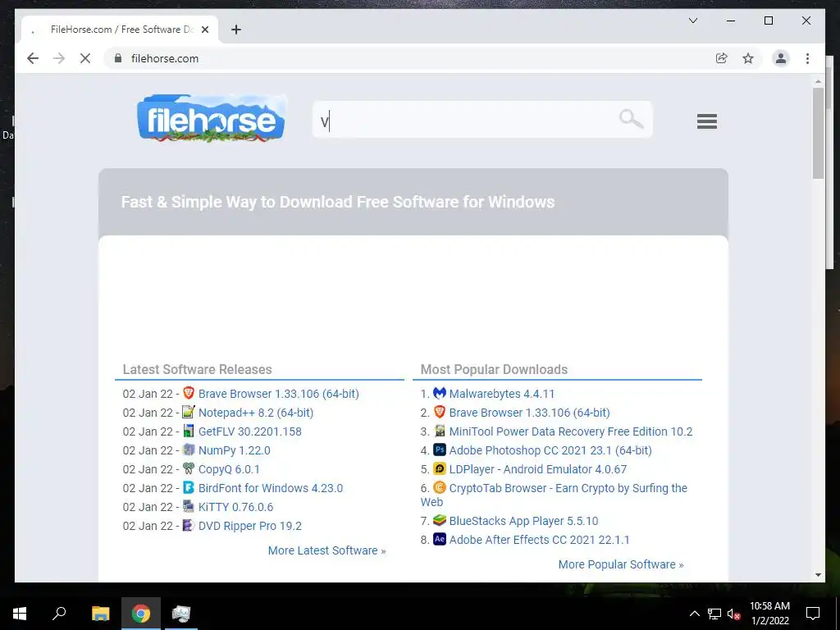Click the Brave icon in Latest Software Releases
Image resolution: width=840 pixels, height=630 pixels.
coord(188,393)
